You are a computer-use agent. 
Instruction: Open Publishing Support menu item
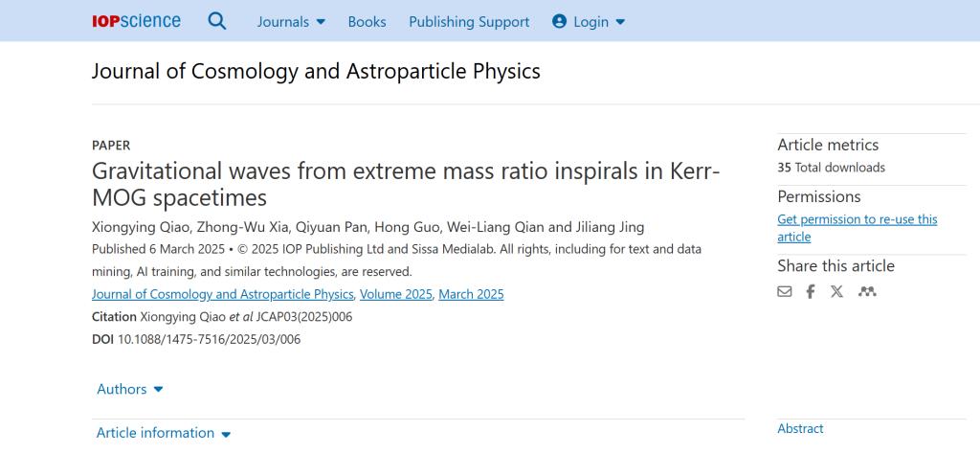469,22
